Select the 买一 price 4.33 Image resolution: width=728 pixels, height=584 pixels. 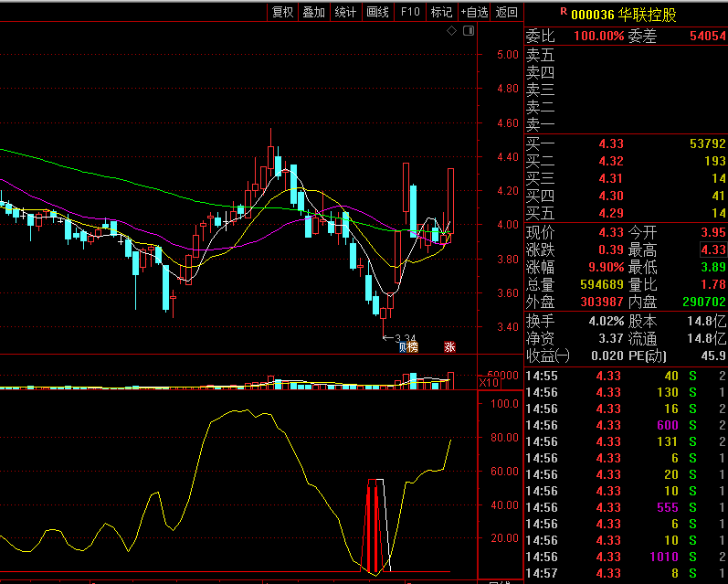pos(611,143)
